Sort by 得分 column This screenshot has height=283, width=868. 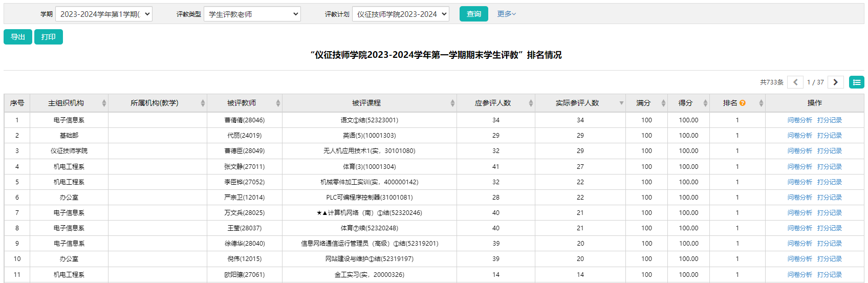[x=705, y=103]
